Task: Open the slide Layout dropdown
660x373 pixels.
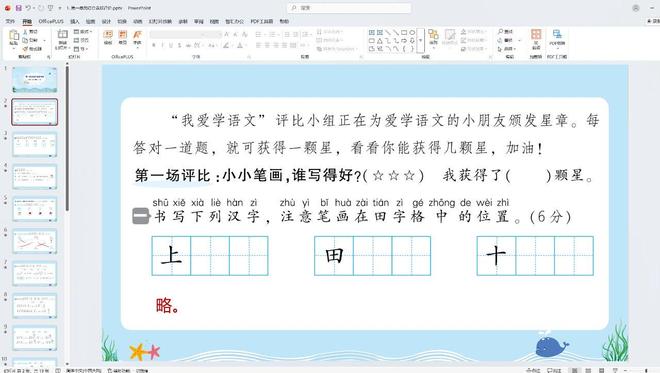Action: click(x=82, y=32)
